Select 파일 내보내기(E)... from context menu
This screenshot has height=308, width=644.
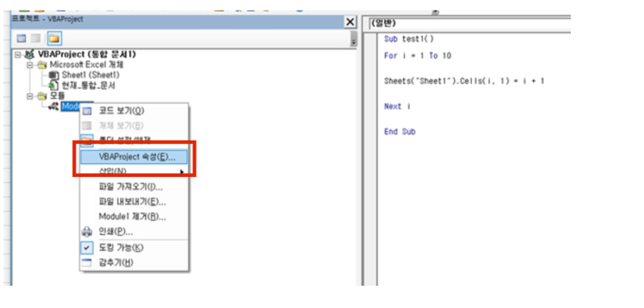[x=134, y=202]
